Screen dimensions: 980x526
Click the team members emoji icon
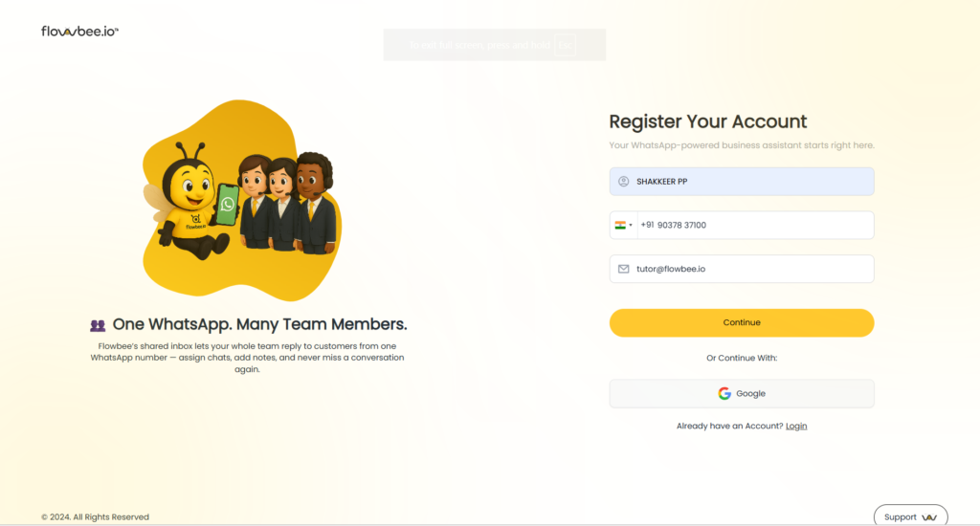(98, 325)
